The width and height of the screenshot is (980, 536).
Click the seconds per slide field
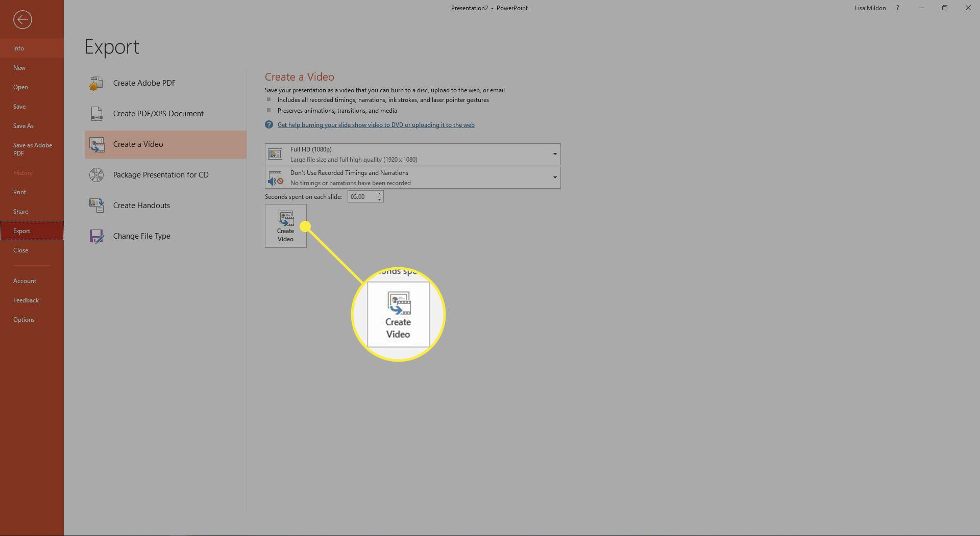click(x=362, y=196)
